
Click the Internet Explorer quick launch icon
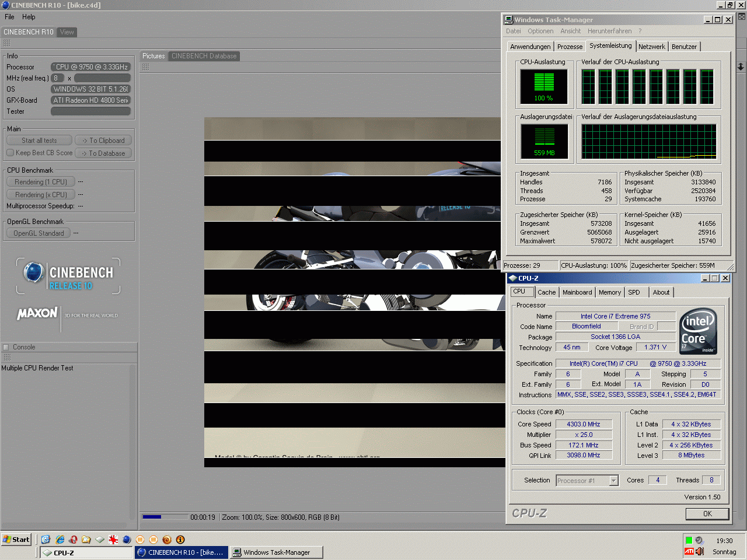60,540
